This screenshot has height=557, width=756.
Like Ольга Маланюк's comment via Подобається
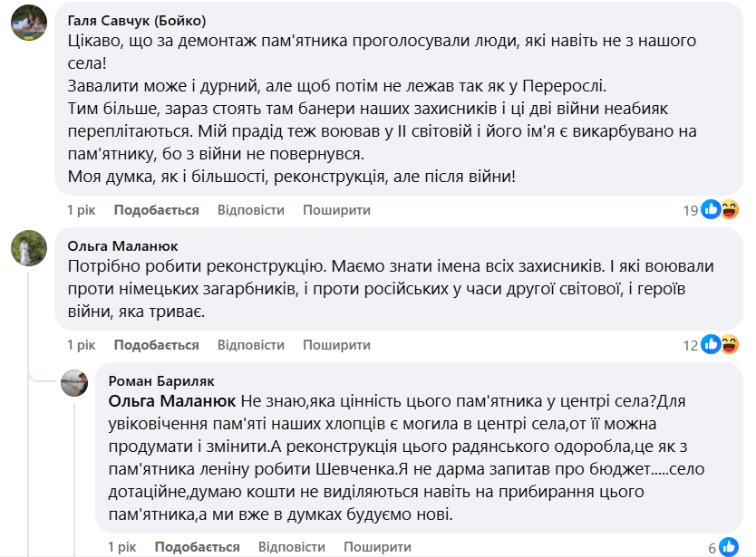click(156, 345)
